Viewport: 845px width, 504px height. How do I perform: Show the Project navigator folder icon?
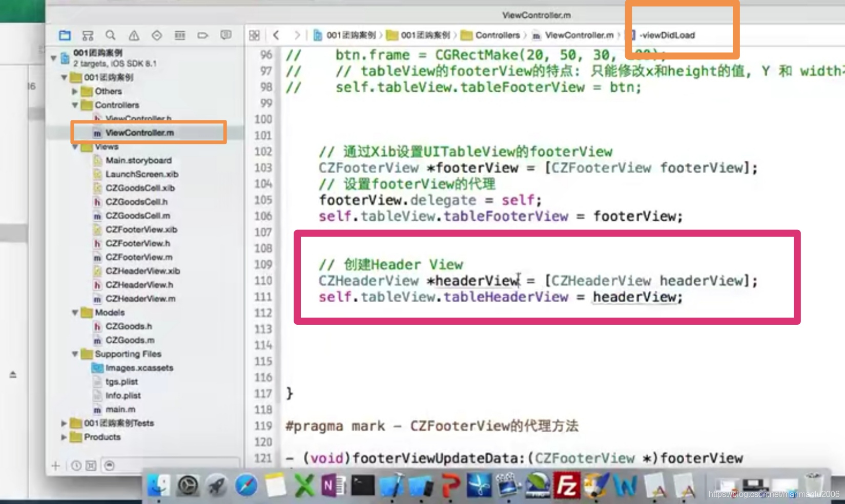65,35
